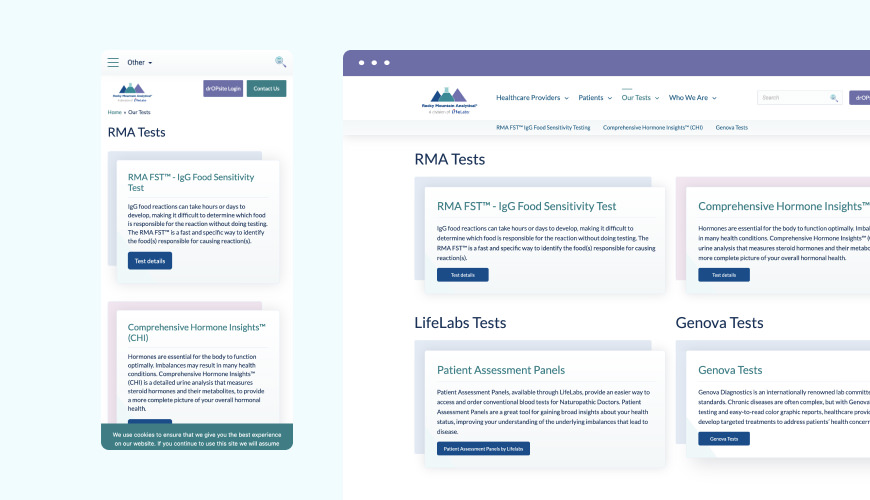Open Comprehensive Hormone Insights (CHI) title in mobile view

pos(196,332)
